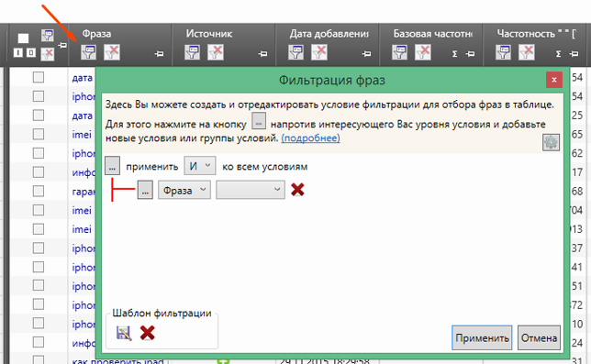Remove the Фраза condition row

click(297, 190)
